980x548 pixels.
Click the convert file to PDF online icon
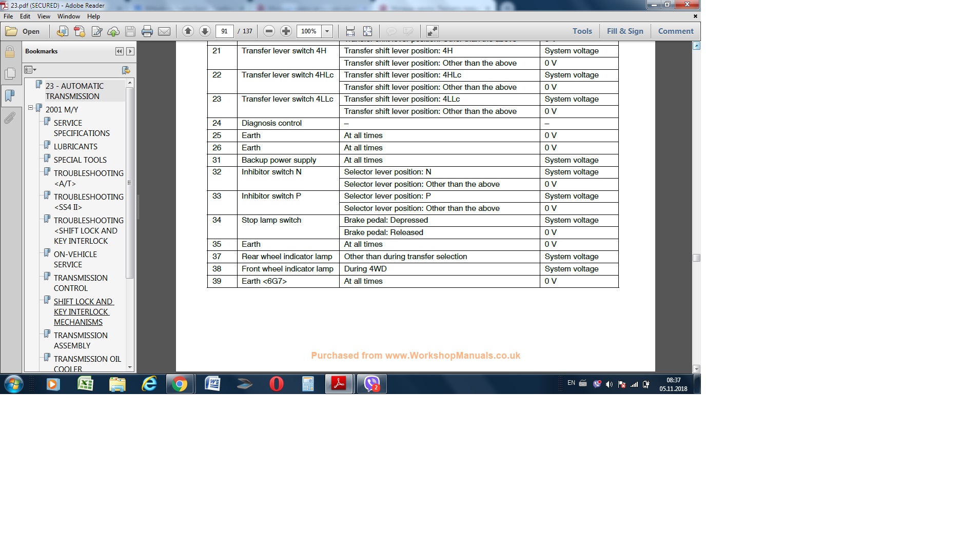click(62, 31)
